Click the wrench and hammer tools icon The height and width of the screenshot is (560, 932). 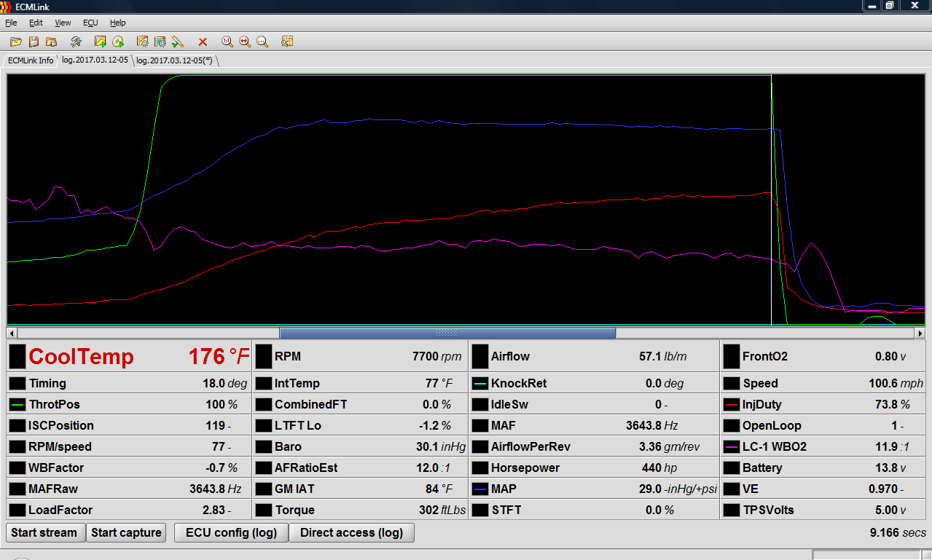coord(76,42)
